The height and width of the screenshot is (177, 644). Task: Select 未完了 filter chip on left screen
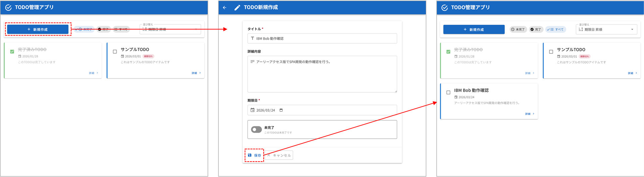tap(84, 30)
